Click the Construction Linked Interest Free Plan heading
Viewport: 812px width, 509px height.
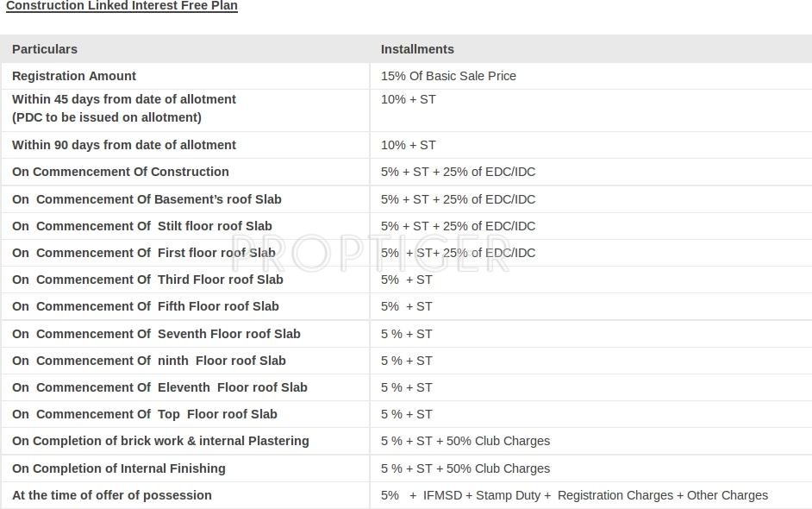tap(122, 6)
